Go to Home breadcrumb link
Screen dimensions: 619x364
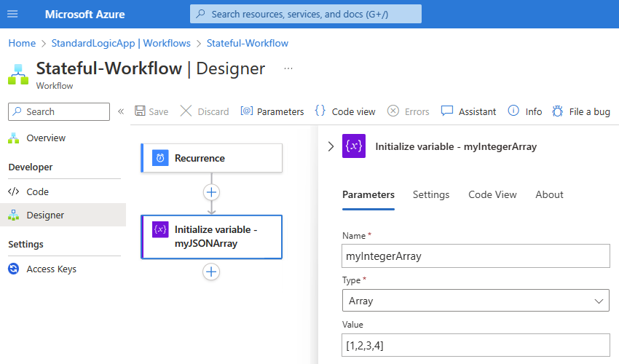[22, 43]
